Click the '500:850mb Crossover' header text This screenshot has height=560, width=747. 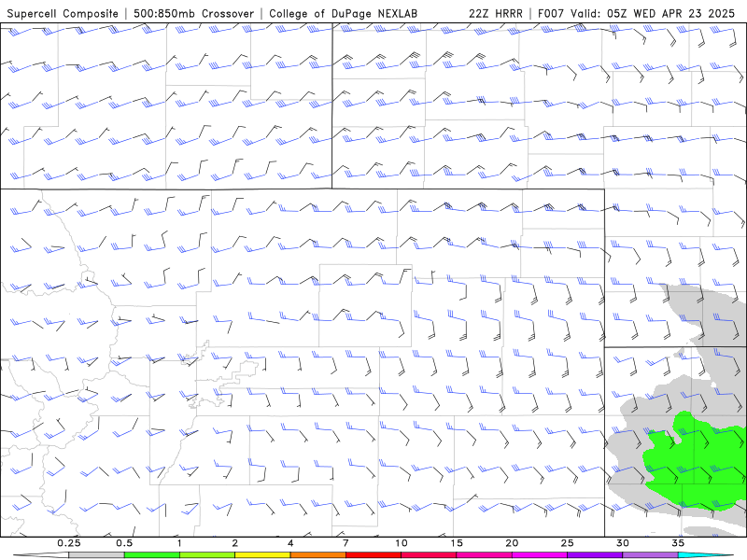point(194,13)
